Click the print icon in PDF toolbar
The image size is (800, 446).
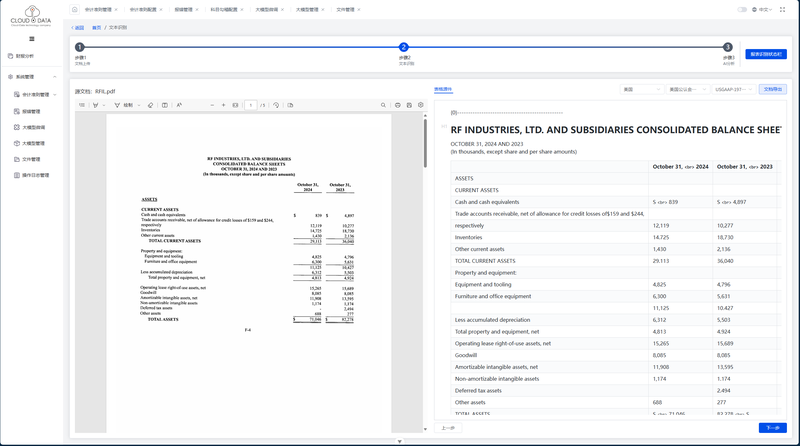[398, 105]
